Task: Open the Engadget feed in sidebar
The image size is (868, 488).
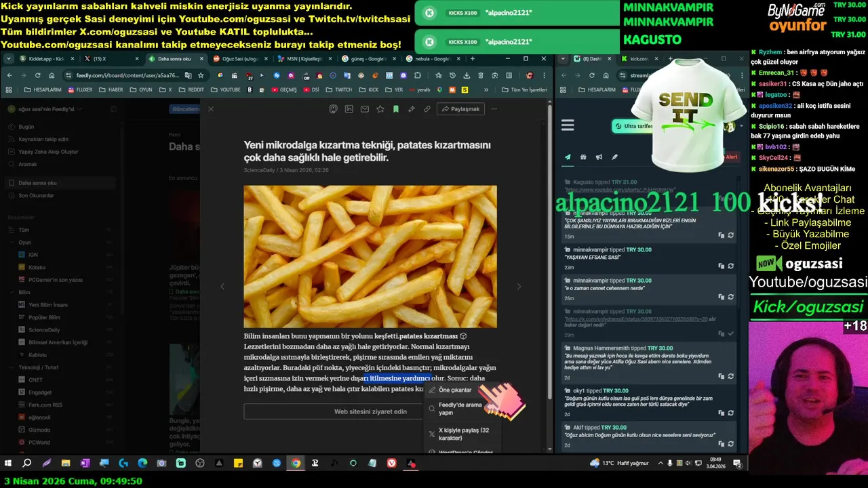Action: pos(40,392)
